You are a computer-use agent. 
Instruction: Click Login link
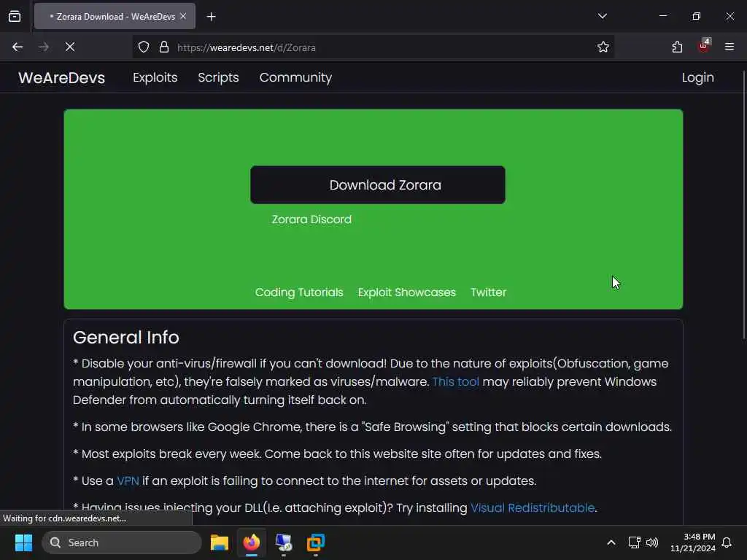point(698,77)
